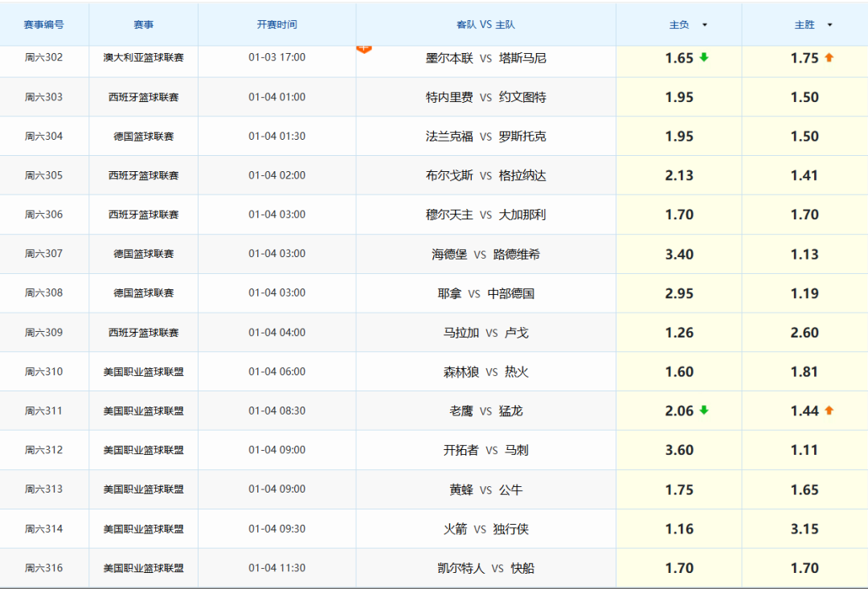
Task: Click the 穆尔天主 VS 大加那利 matchup
Action: 485,215
